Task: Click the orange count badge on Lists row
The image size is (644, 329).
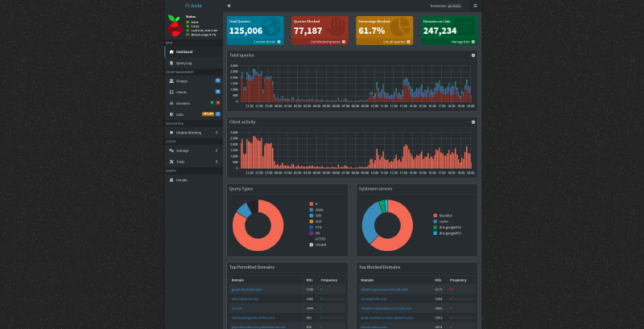Action: coord(208,114)
